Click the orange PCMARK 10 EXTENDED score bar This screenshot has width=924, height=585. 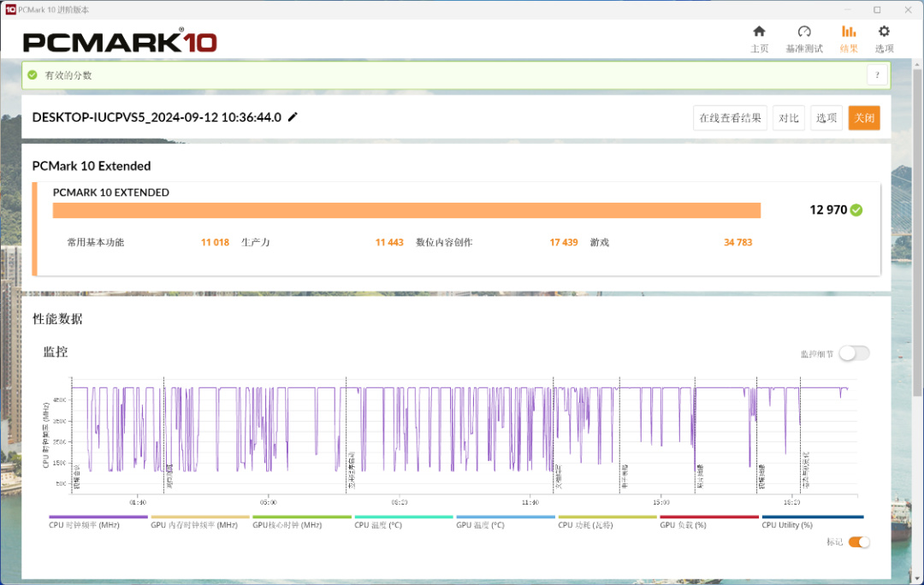point(406,210)
